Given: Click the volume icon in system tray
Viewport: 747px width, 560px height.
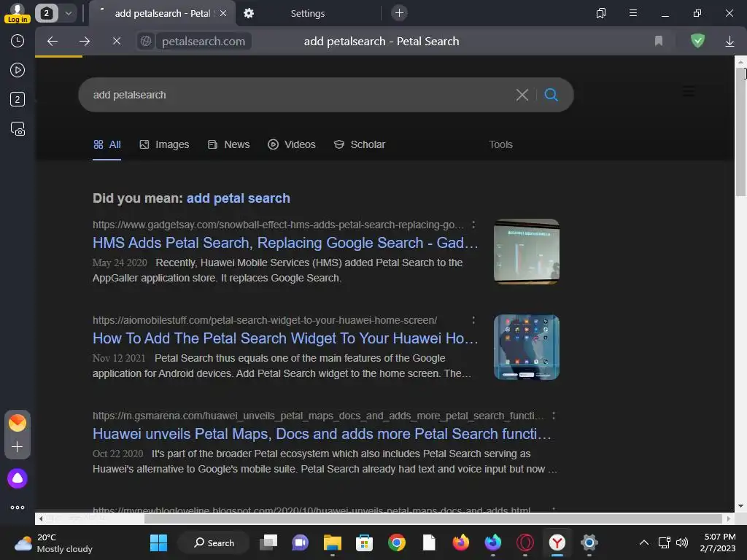Looking at the screenshot, I should click(x=682, y=542).
